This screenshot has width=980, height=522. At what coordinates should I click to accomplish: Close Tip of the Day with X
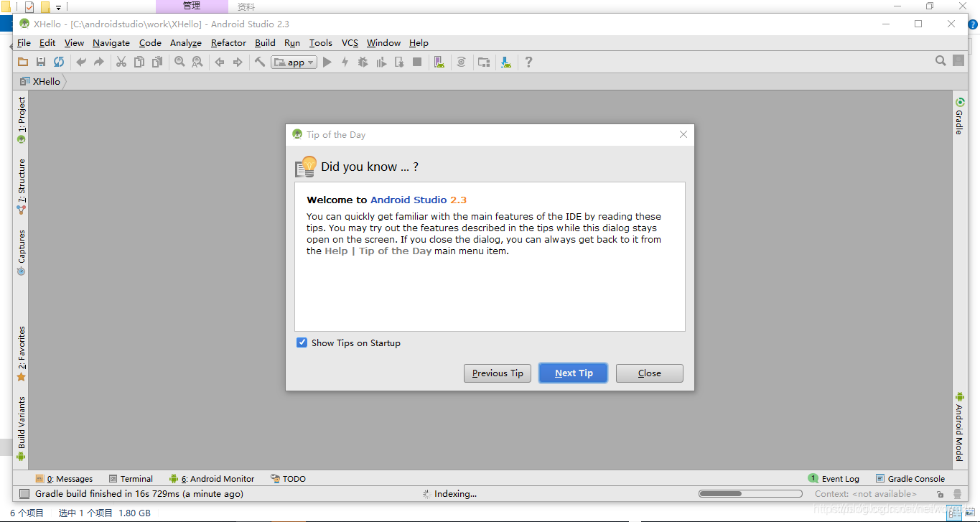pos(683,134)
